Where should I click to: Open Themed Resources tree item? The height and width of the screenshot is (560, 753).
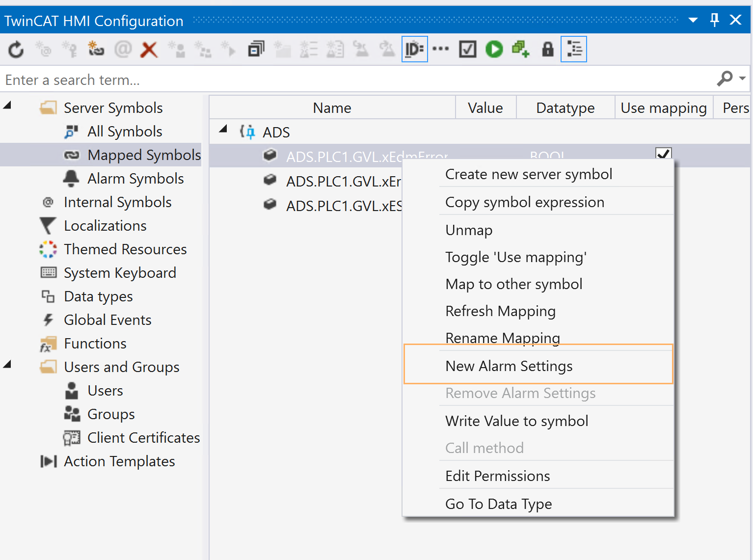click(x=125, y=249)
